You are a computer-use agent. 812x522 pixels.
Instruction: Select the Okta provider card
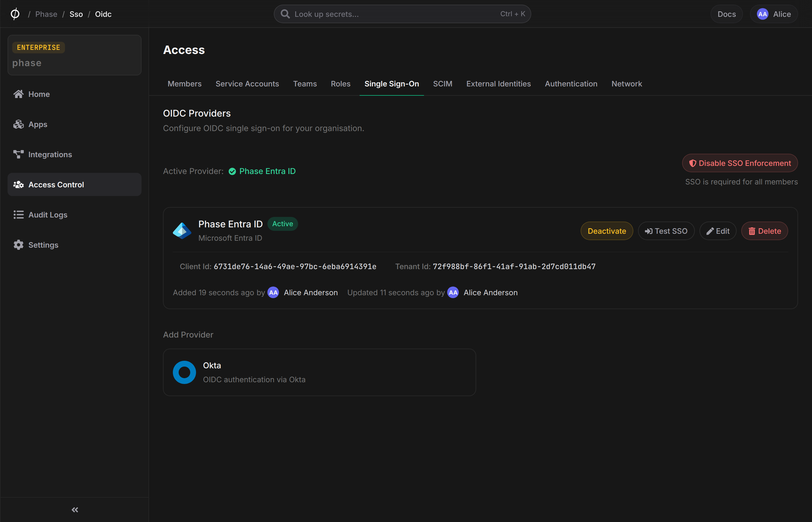pos(319,372)
